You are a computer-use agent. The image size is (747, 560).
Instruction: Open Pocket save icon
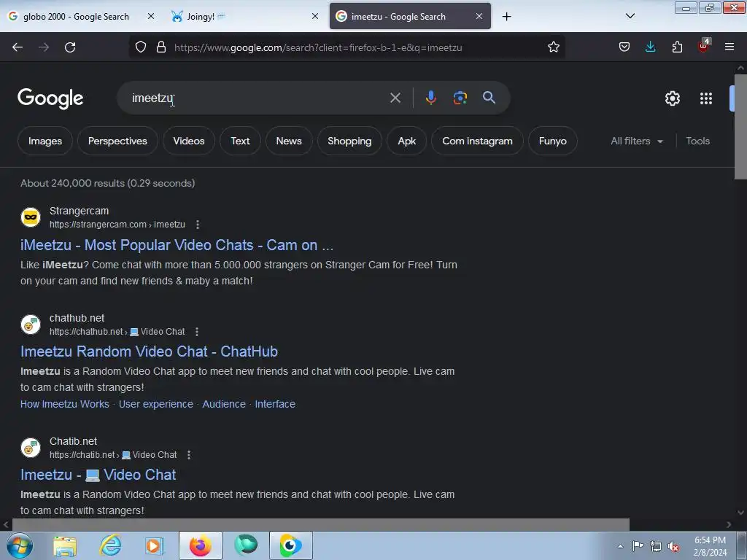624,47
